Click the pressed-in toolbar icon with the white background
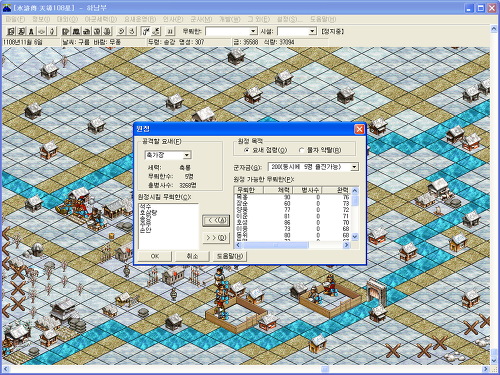Image resolution: width=500 pixels, height=375 pixels. point(146,31)
